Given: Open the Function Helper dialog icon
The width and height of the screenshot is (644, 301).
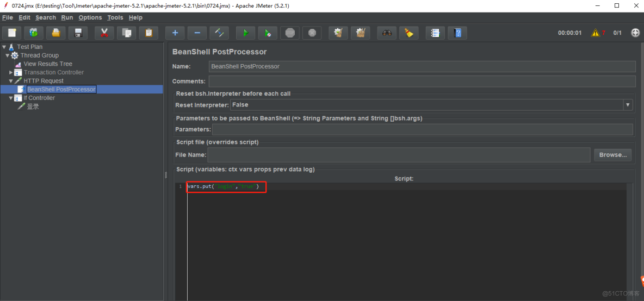Looking at the screenshot, I should coord(435,33).
